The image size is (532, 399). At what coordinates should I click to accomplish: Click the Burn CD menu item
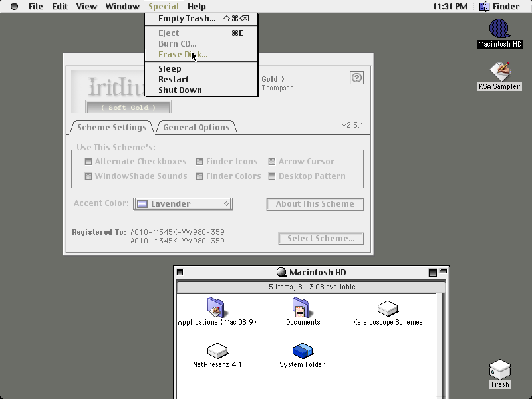point(201,44)
